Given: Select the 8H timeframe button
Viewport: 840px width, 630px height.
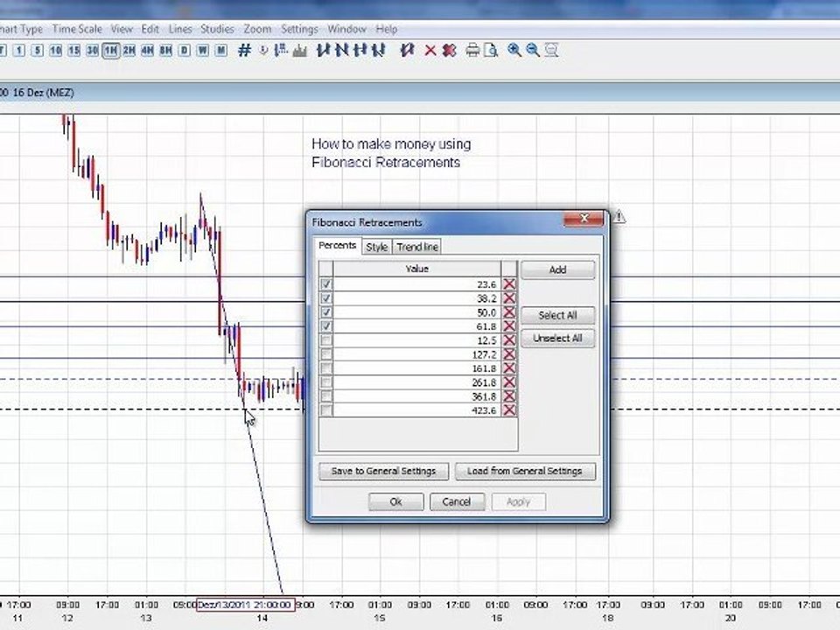Looking at the screenshot, I should coord(165,51).
